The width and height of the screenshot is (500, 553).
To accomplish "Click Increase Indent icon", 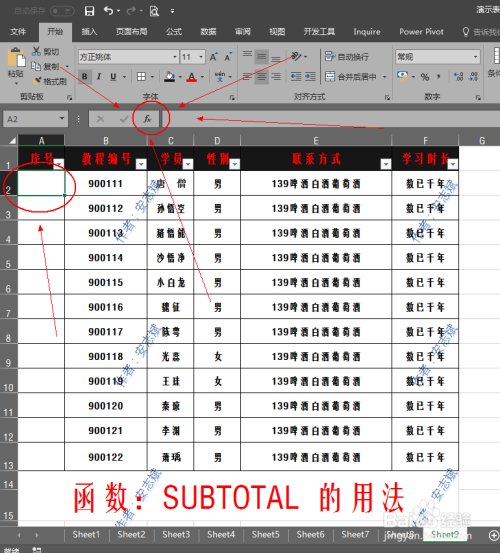I will (x=310, y=77).
